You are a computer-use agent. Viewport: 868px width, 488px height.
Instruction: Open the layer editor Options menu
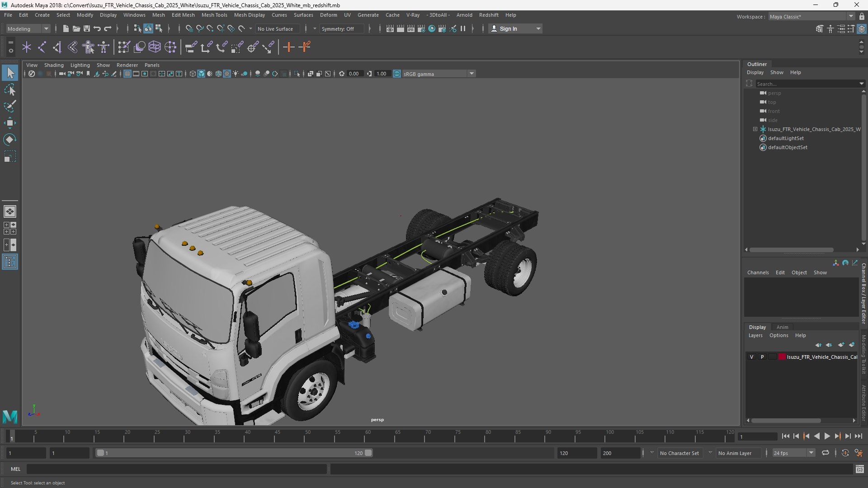tap(778, 335)
